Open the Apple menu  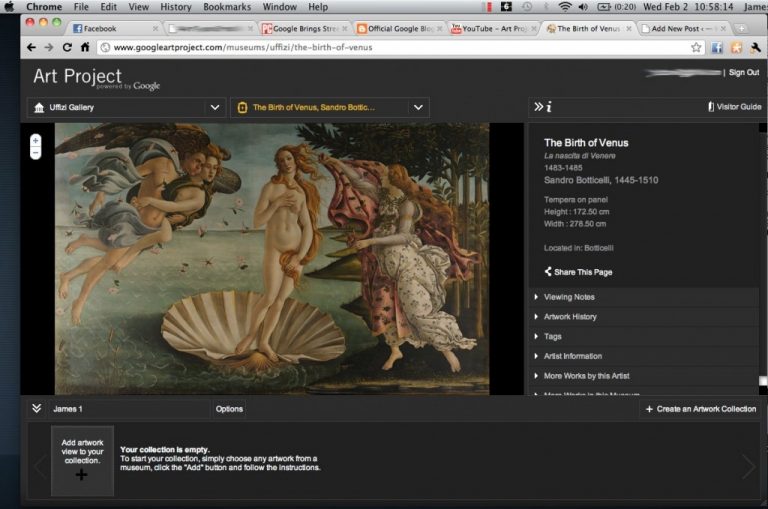9,7
